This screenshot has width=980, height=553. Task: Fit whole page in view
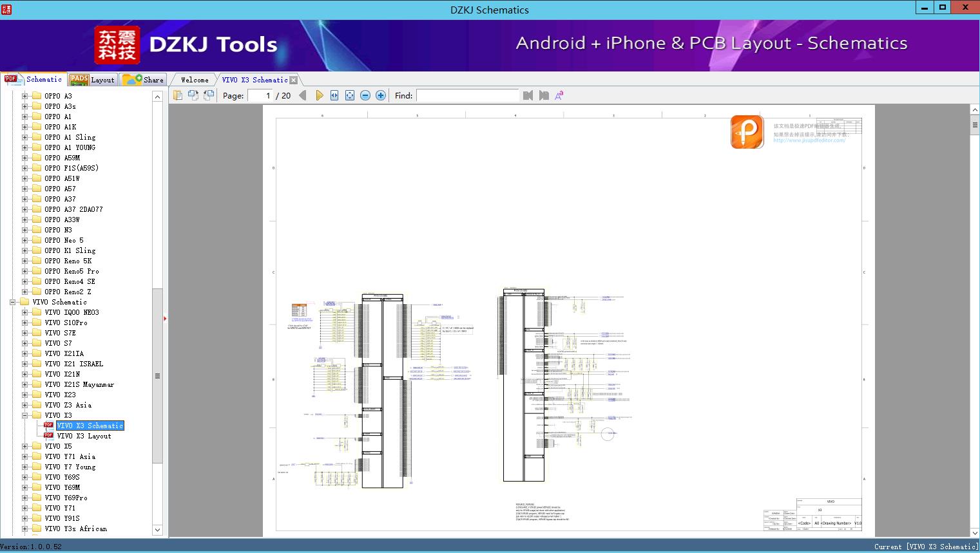pyautogui.click(x=350, y=95)
